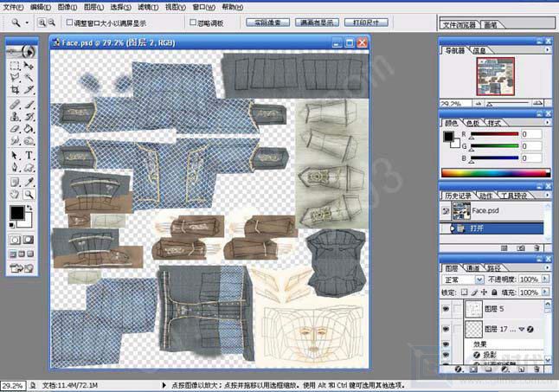
Task: Hide 图层 5 with its eye icon
Action: tap(446, 309)
